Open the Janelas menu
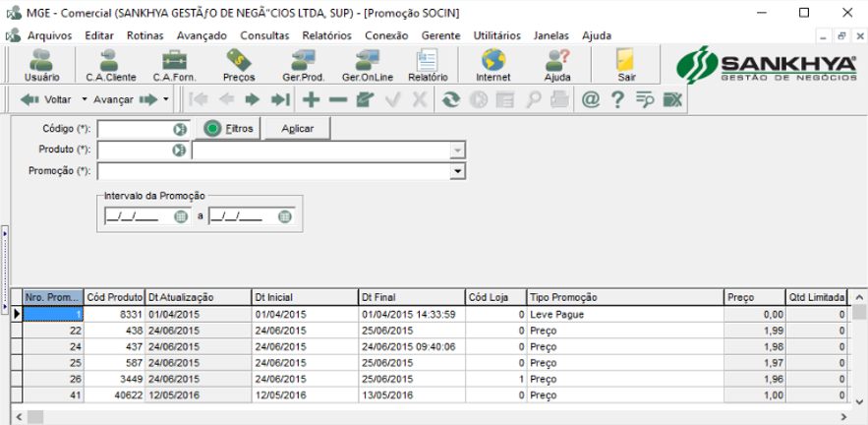The width and height of the screenshot is (868, 425). [x=550, y=35]
